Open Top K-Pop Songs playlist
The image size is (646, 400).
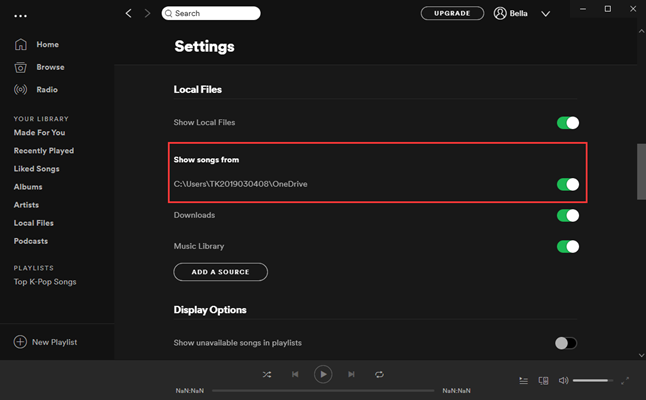tap(45, 282)
